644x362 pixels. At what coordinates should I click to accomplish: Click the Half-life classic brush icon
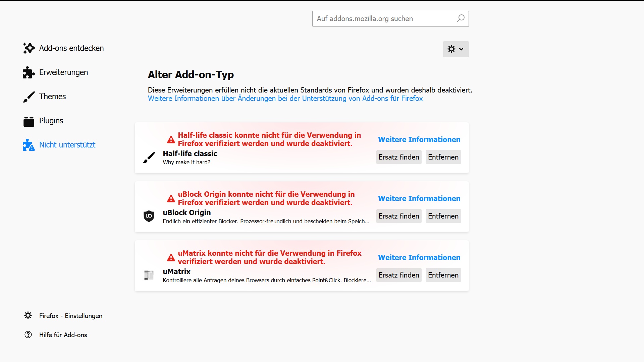click(149, 158)
